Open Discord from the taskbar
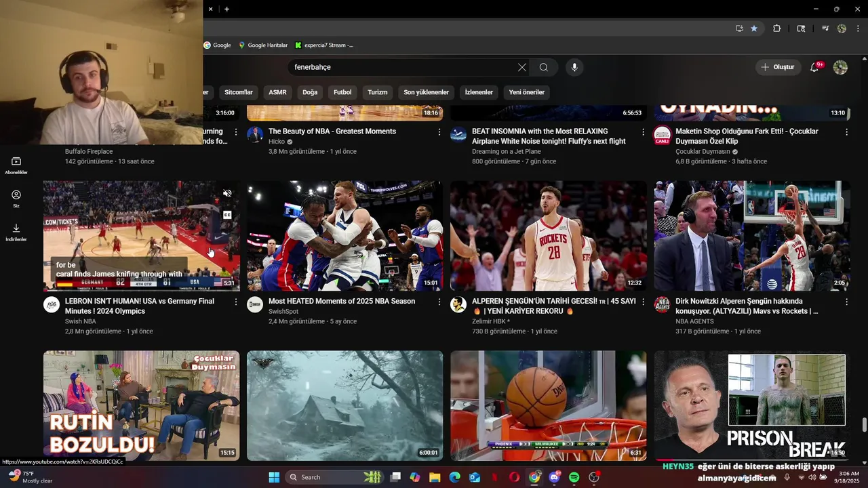 coord(554,477)
